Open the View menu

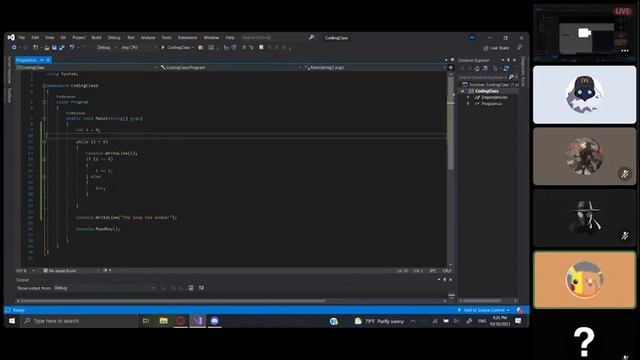point(49,38)
